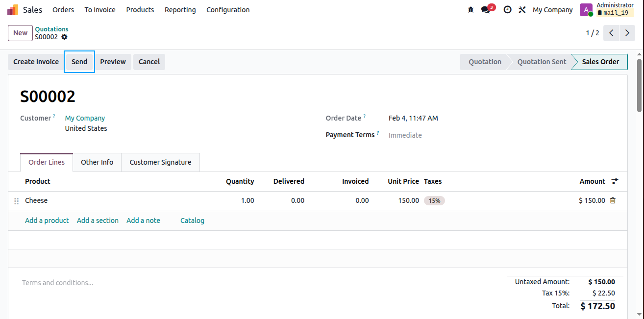Viewport: 644px width, 319px height.
Task: Open the activities clock icon
Action: pyautogui.click(x=508, y=10)
